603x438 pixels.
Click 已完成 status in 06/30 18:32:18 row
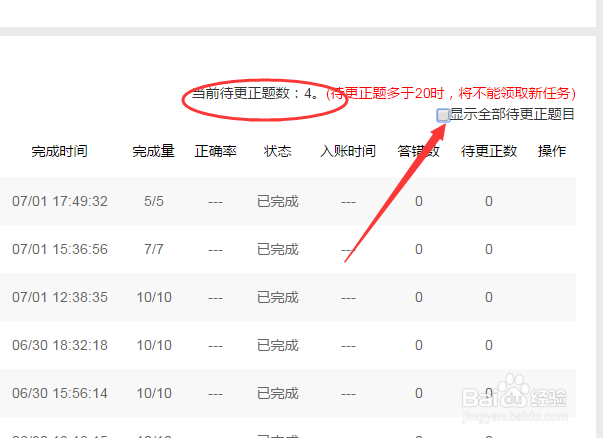tap(278, 345)
